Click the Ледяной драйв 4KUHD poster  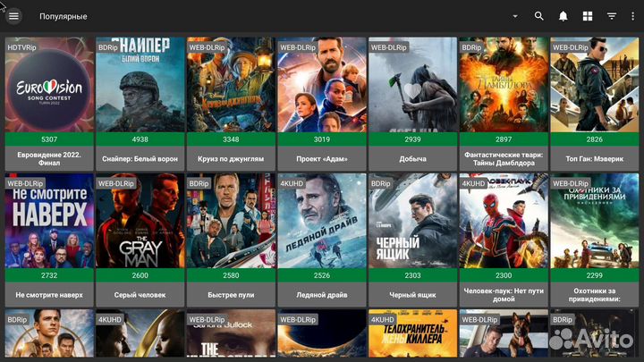(x=321, y=221)
